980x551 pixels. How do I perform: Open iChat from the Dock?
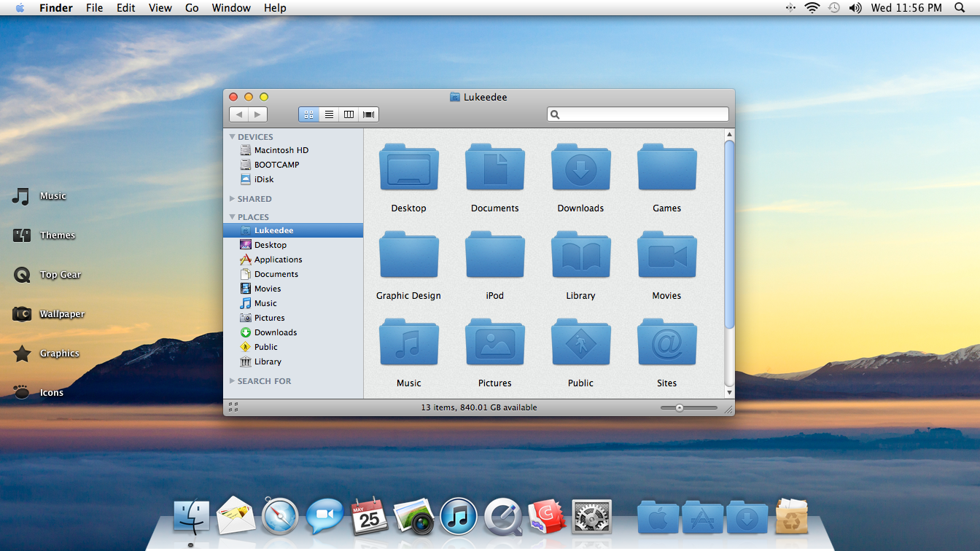pyautogui.click(x=324, y=516)
